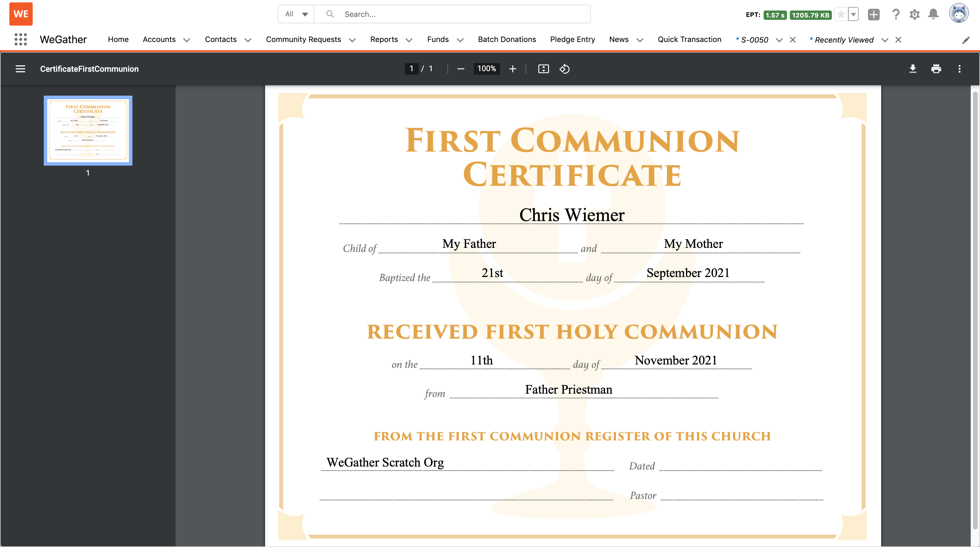Open the App Launcher grid
This screenshot has width=980, height=547.
pyautogui.click(x=20, y=40)
